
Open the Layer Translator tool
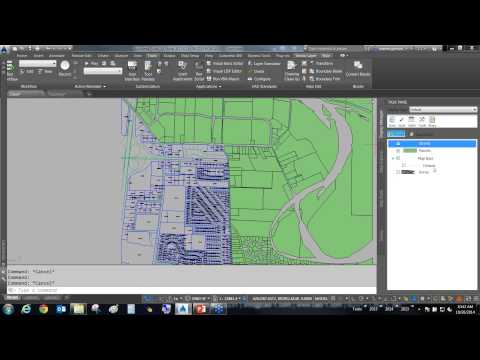[x=264, y=63]
